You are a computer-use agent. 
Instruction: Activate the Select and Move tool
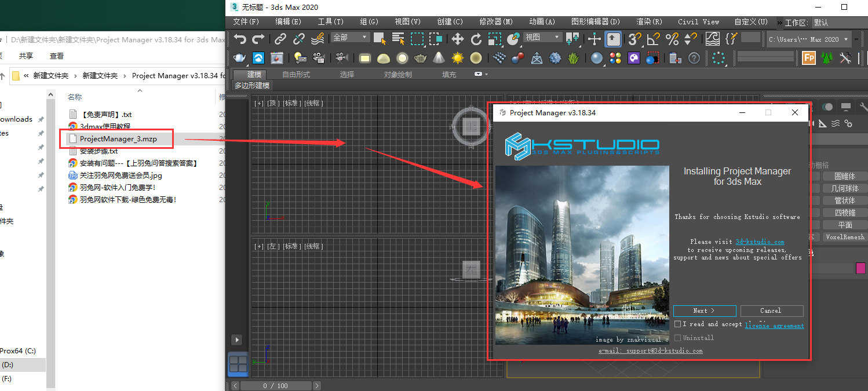click(x=458, y=39)
